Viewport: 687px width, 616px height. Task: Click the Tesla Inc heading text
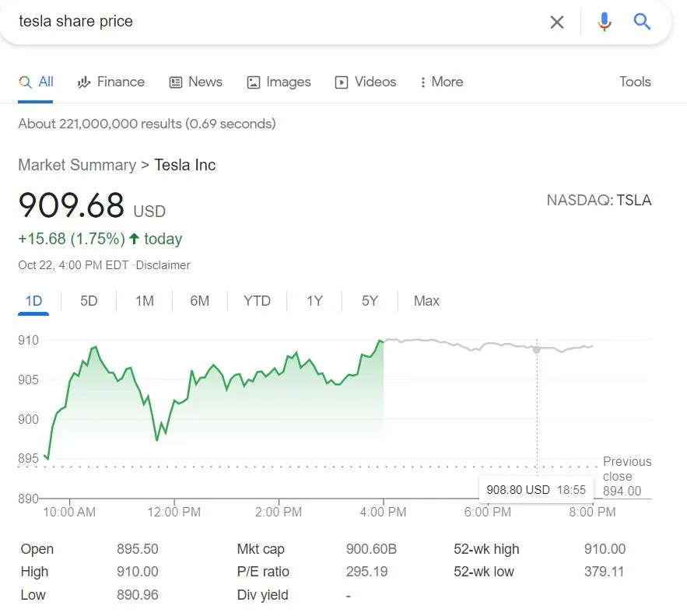click(x=185, y=165)
